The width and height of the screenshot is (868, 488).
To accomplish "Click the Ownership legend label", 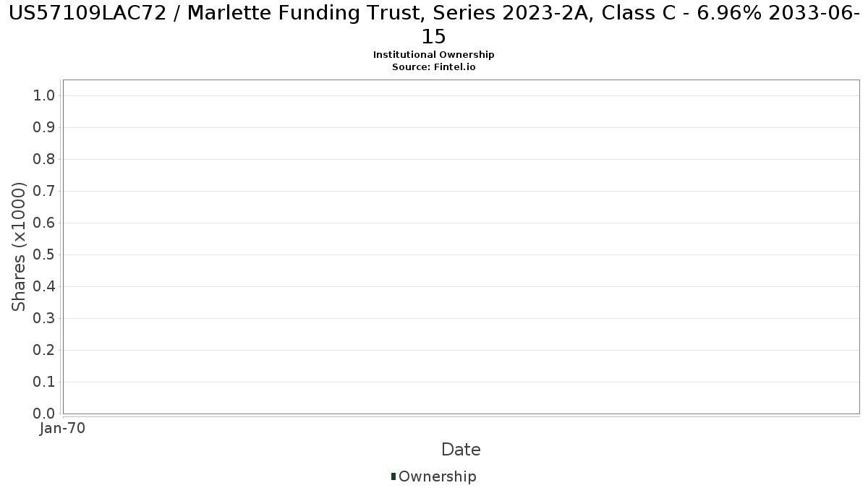I will tap(437, 476).
